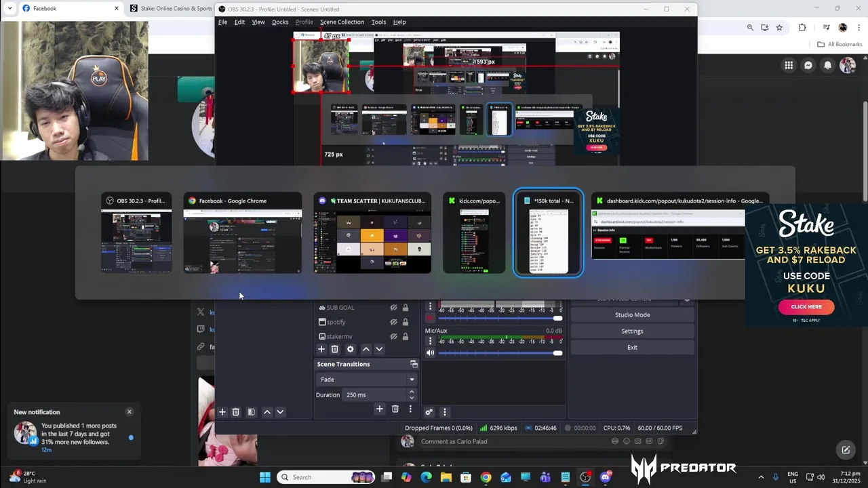Open Audio Mixer advanced properties gear
This screenshot has height=488, width=868.
[x=429, y=412]
